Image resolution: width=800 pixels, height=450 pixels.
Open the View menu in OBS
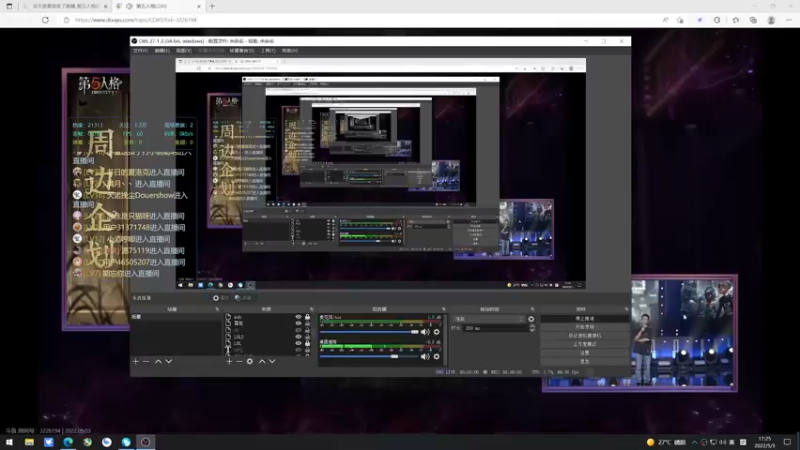(184, 51)
